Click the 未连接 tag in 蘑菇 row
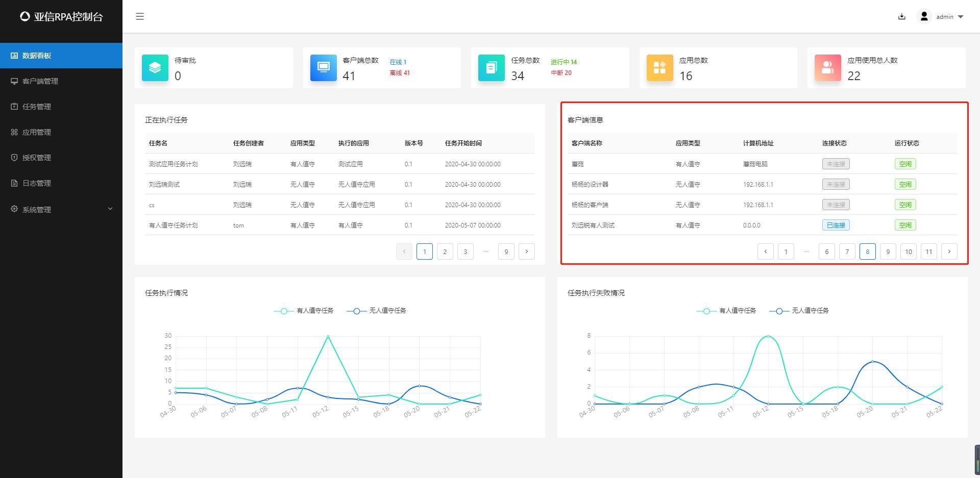980x478 pixels. tap(836, 164)
